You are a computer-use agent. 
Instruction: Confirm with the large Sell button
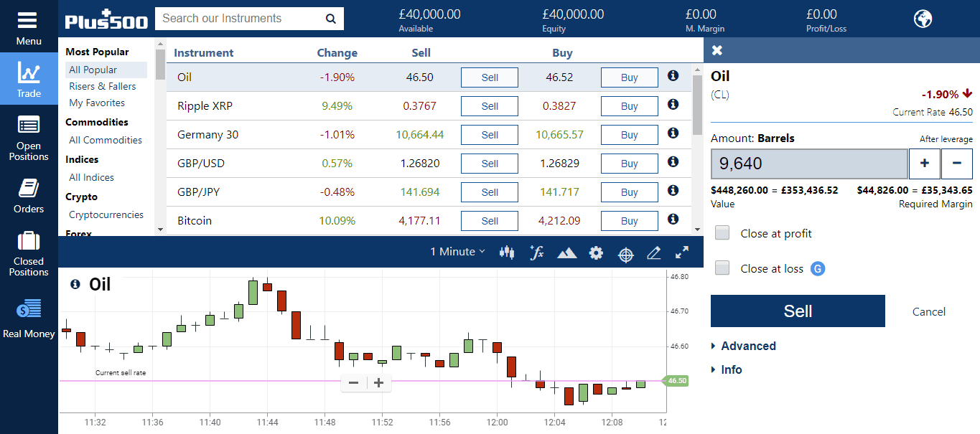point(798,311)
